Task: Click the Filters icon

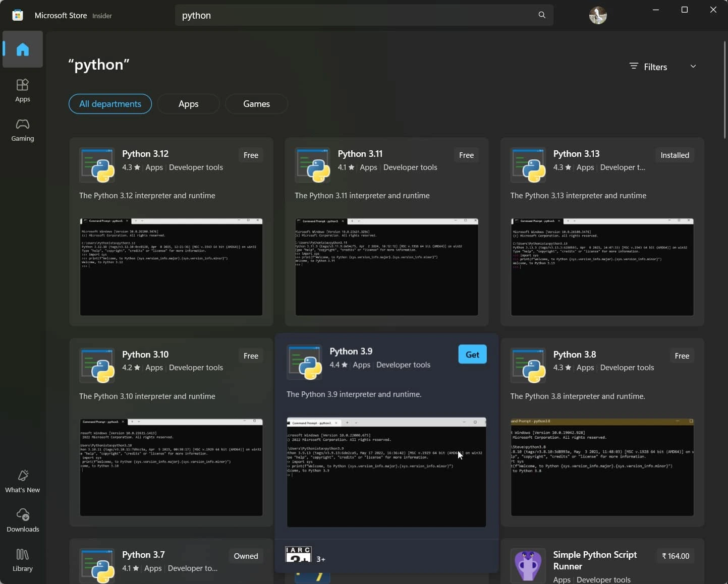Action: [x=634, y=67]
